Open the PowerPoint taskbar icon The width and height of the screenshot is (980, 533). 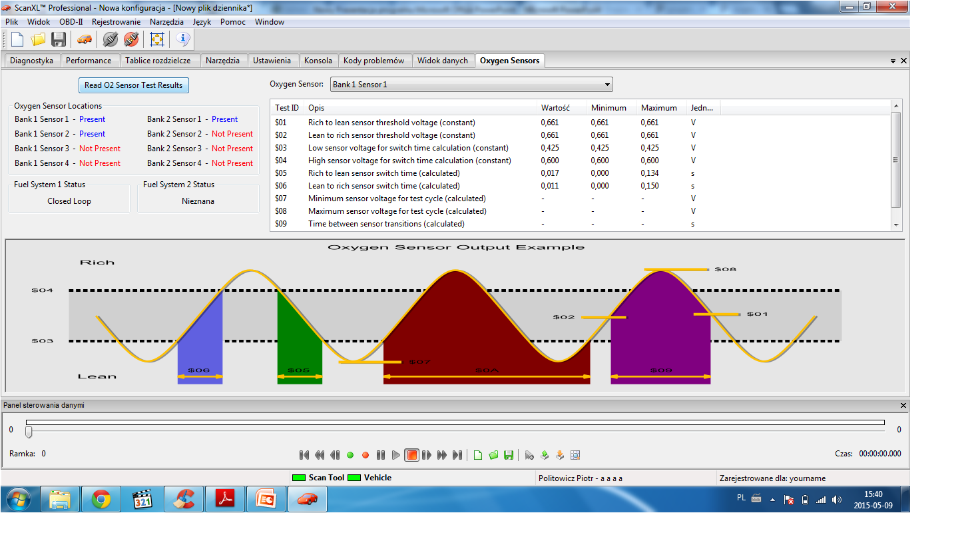(266, 499)
